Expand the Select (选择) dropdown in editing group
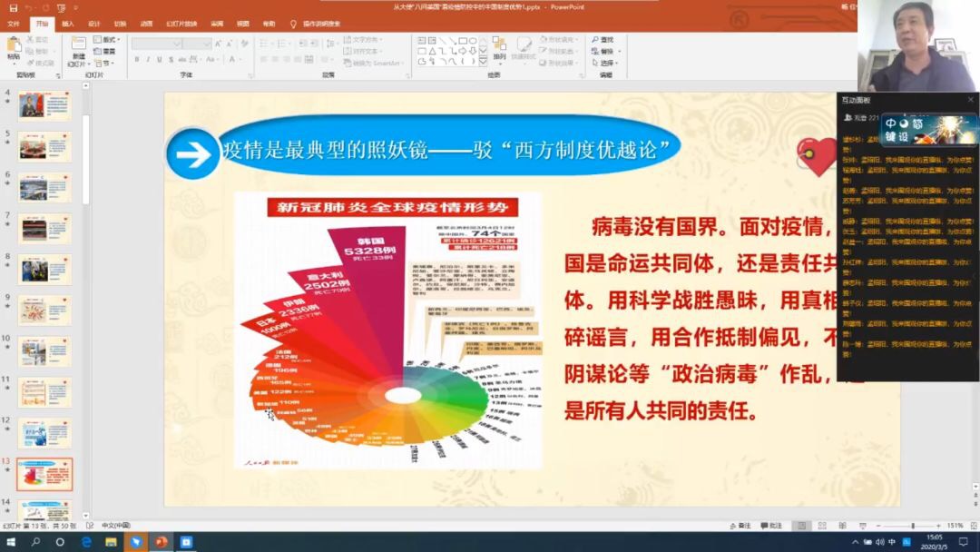Image resolution: width=980 pixels, height=552 pixels. click(606, 64)
